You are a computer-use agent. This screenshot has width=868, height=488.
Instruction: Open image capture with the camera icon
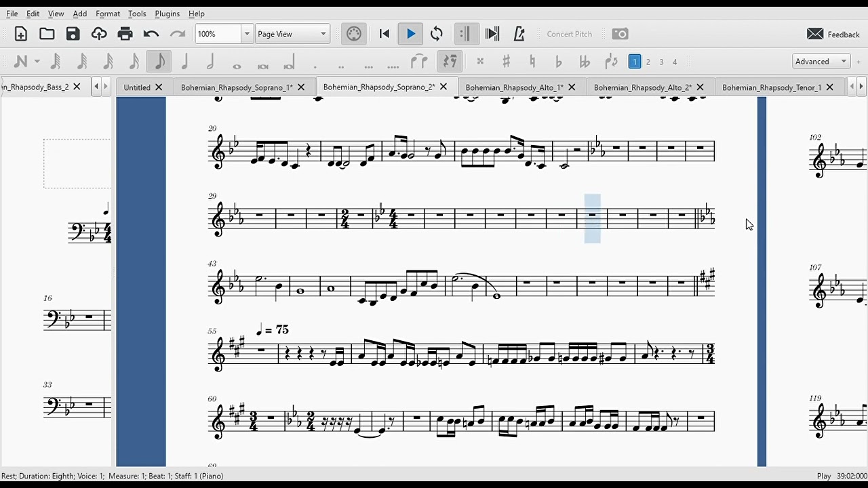tap(620, 34)
